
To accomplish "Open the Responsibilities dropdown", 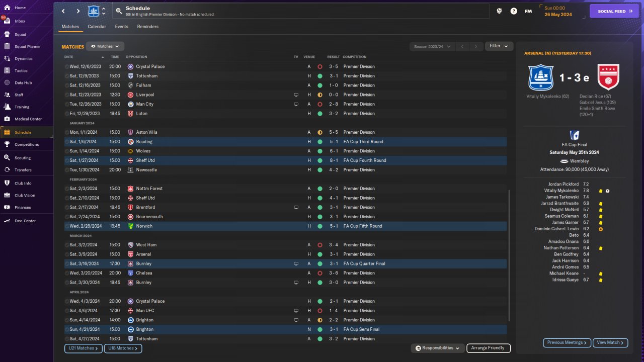I will pos(437,348).
